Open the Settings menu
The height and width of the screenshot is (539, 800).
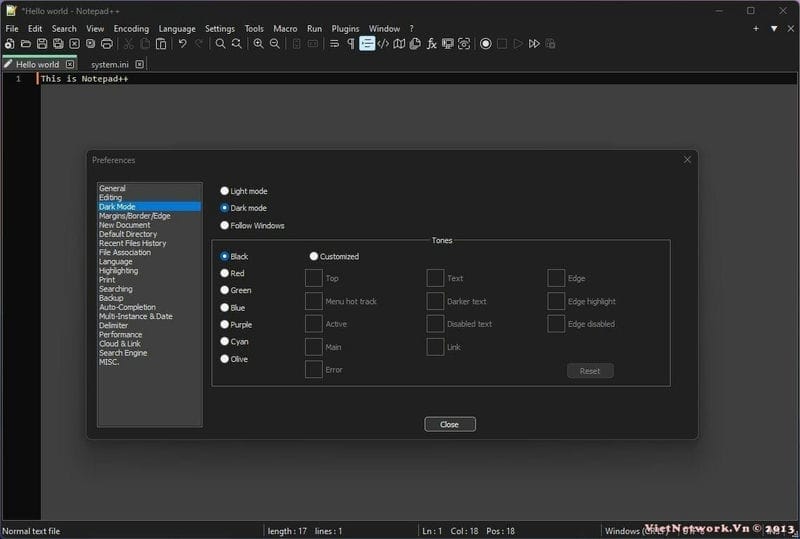pyautogui.click(x=220, y=29)
